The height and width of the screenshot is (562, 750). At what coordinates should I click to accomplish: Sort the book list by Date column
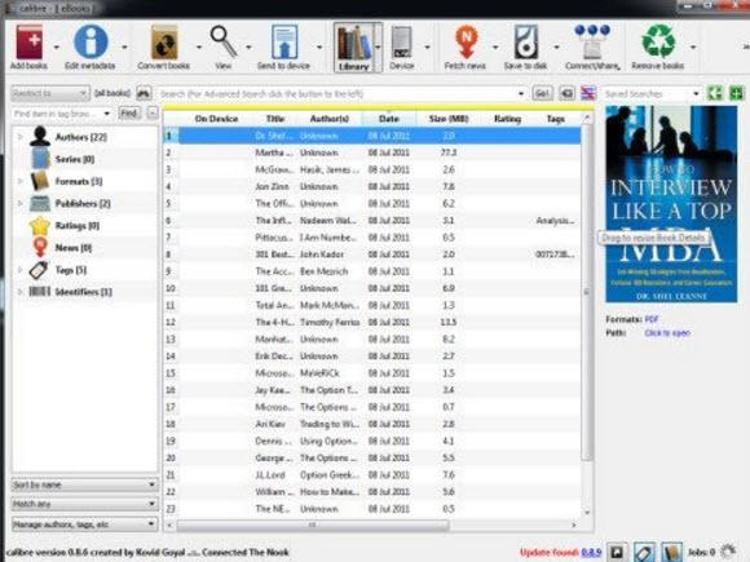(389, 119)
